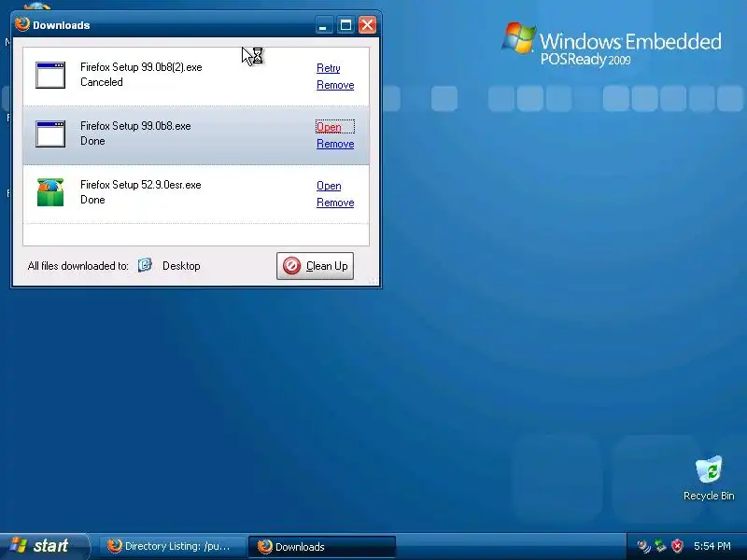Click the leftmost tray icon beside the network icon
Image resolution: width=747 pixels, height=560 pixels.
643,546
